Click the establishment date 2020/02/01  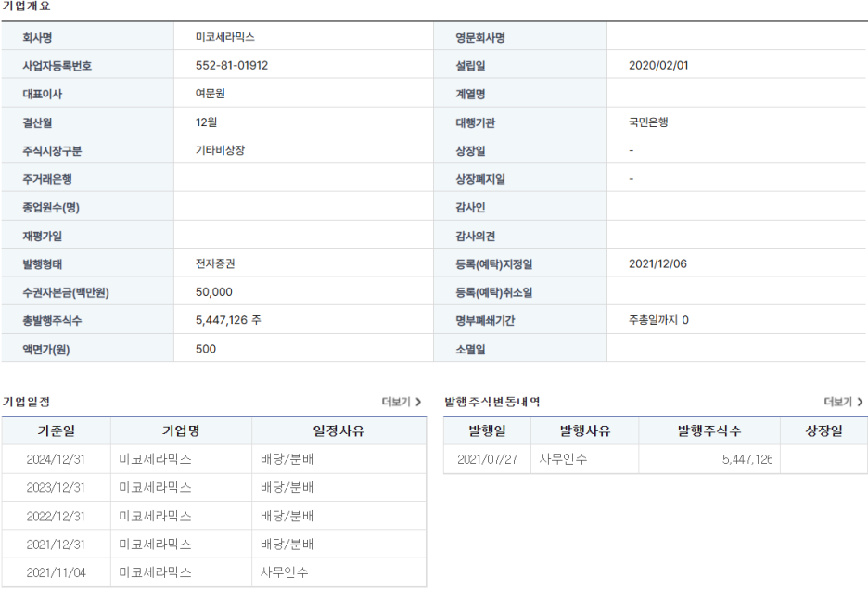coord(658,65)
